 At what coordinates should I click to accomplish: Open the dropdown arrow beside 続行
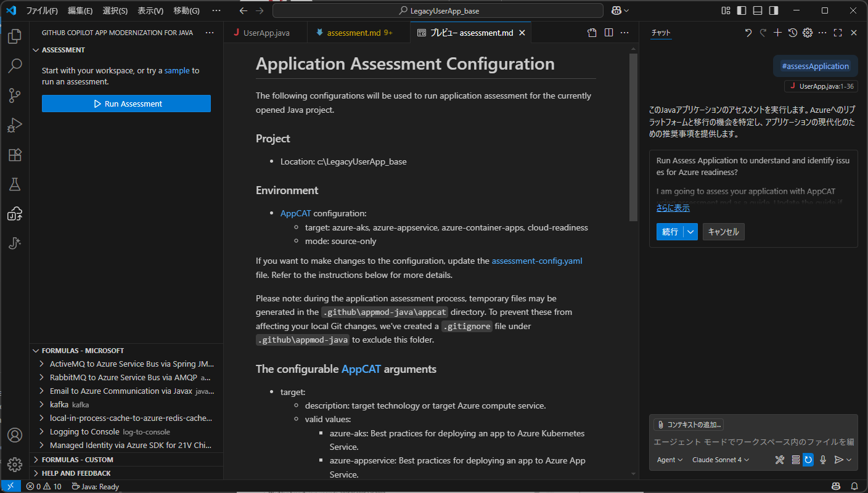click(691, 232)
